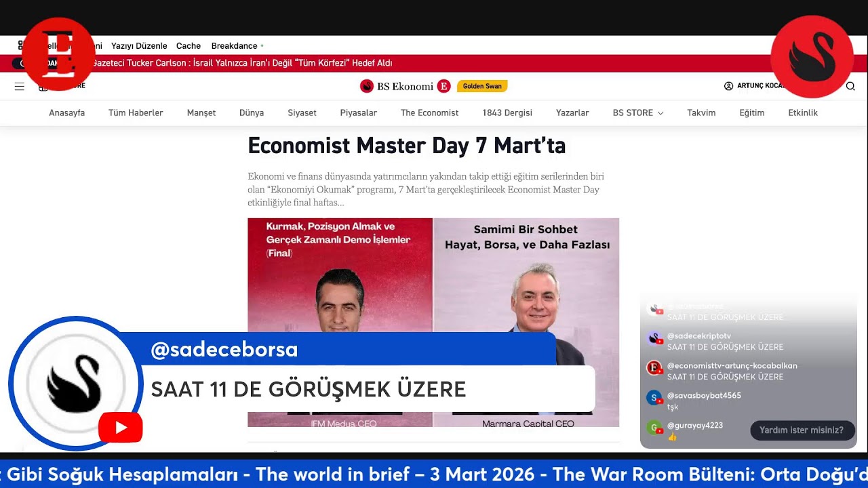The image size is (868, 488).
Task: Click the Golden Swan badge button
Action: pyautogui.click(x=482, y=86)
